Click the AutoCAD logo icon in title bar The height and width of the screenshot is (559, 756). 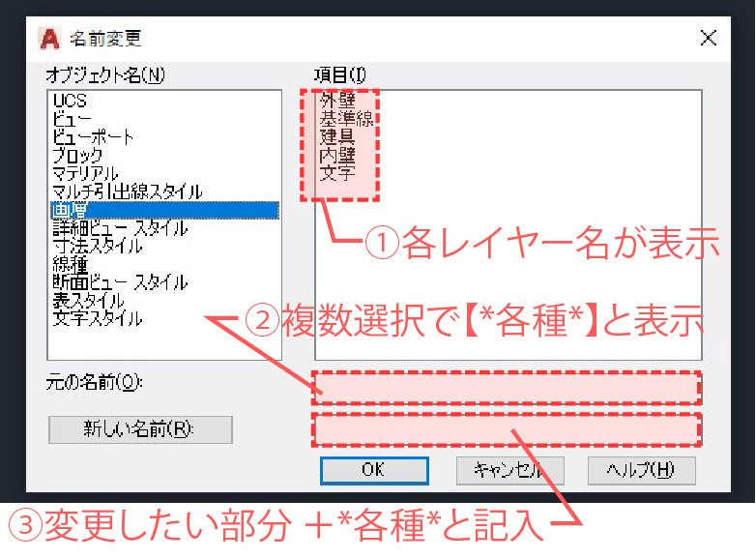click(47, 39)
